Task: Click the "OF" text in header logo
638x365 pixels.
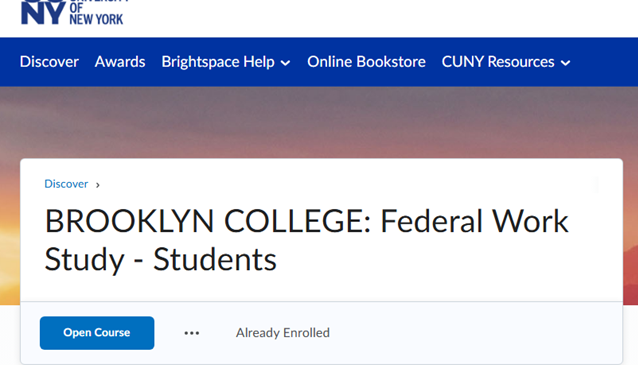Action: click(76, 7)
